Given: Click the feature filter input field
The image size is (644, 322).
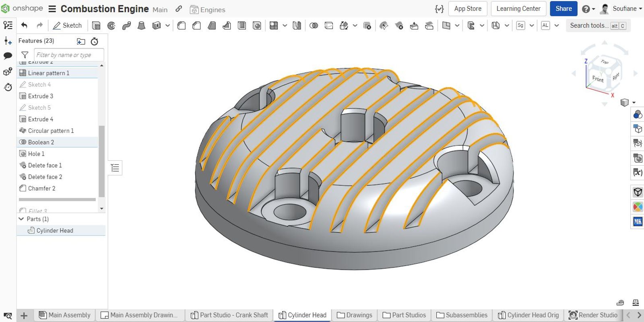Looking at the screenshot, I should 68,55.
